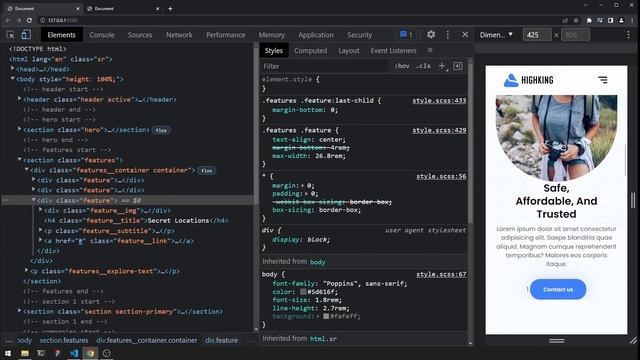640x360 pixels.
Task: Close the second Document tab
Action: [x=158, y=9]
